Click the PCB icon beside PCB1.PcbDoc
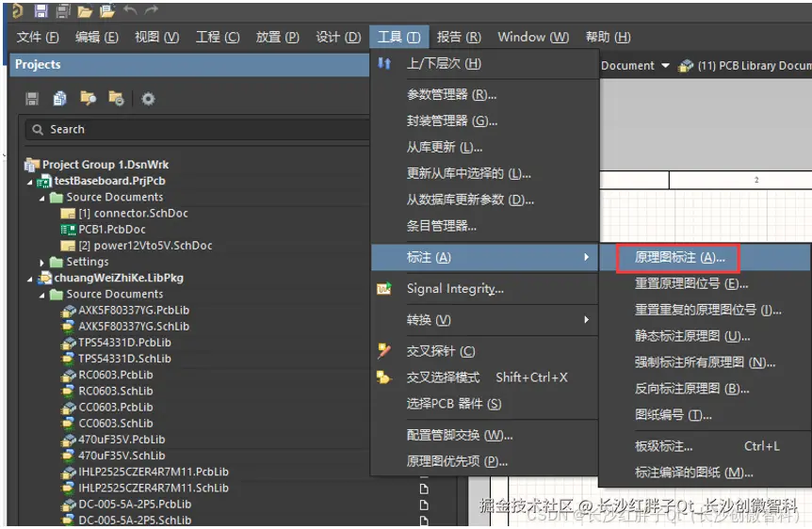Viewport: 812px width, 529px height. point(69,230)
